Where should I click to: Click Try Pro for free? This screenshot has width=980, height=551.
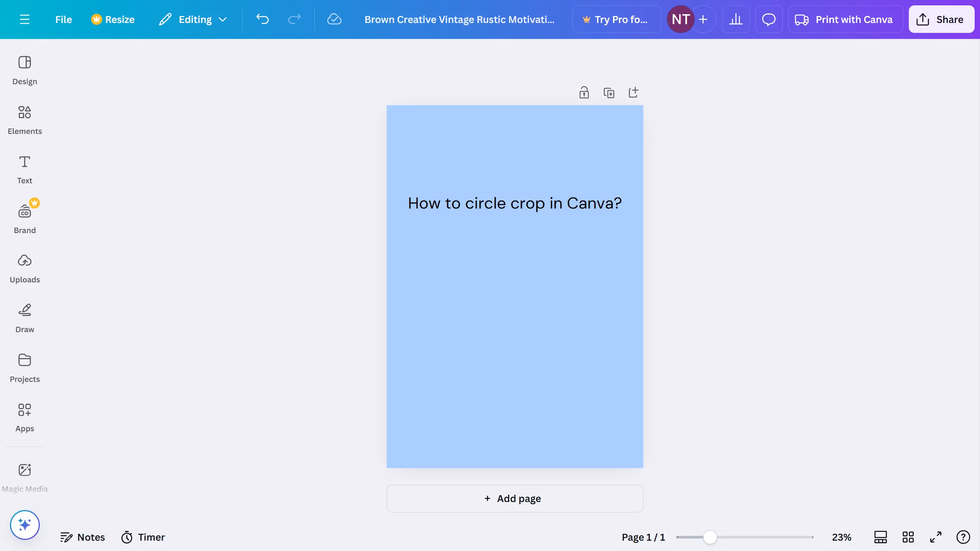click(616, 19)
